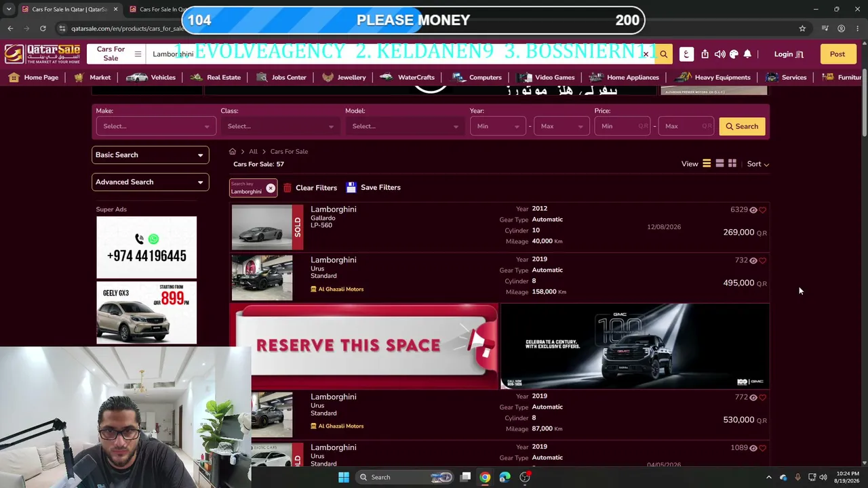The width and height of the screenshot is (868, 488).
Task: Click Clear Filters
Action: 310,188
